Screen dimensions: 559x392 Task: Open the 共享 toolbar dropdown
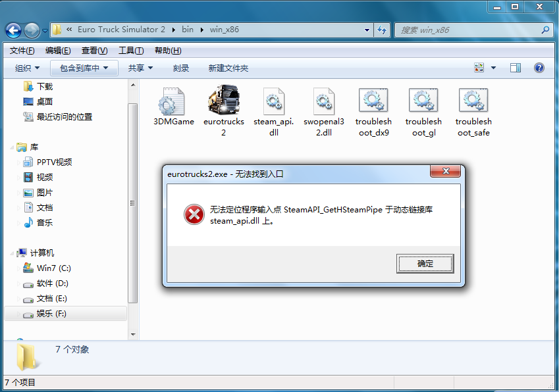pos(140,68)
